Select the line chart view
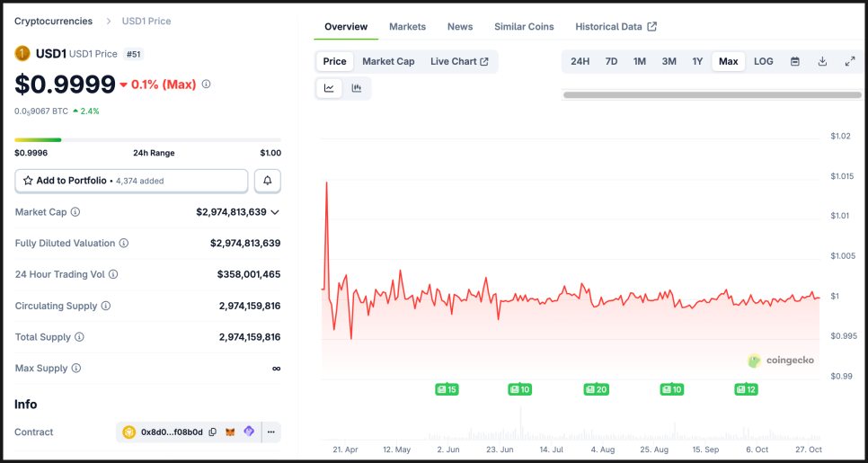 pos(330,88)
